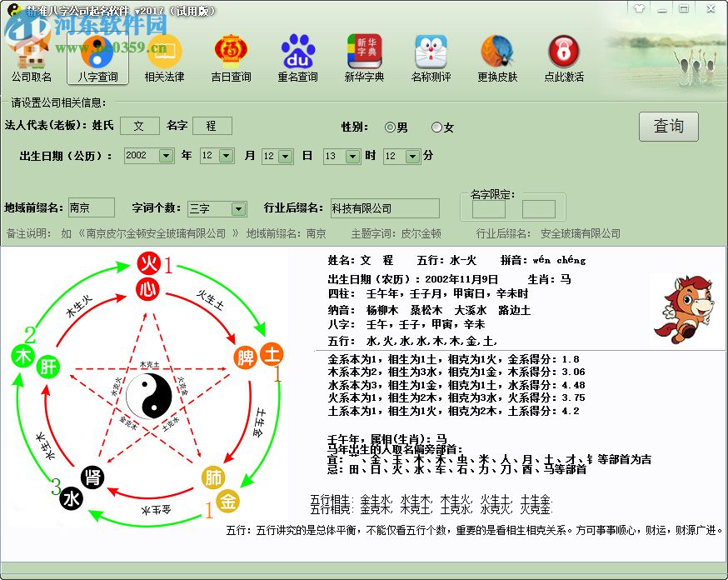Open the 新华字典 dictionary tool

[x=364, y=56]
